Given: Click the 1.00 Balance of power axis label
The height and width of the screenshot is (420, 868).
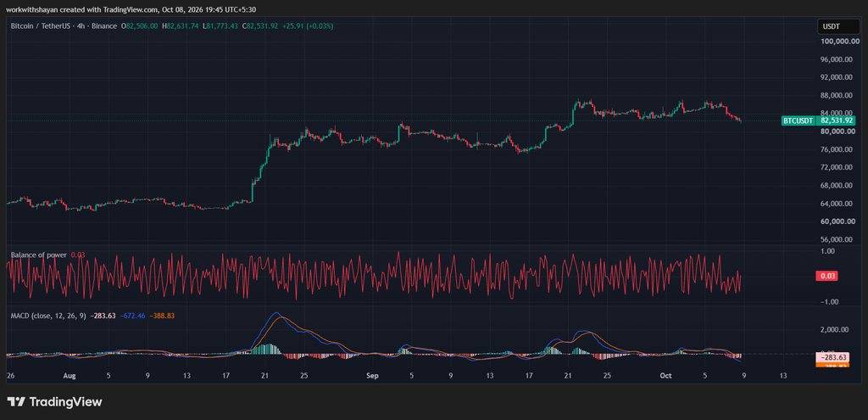Looking at the screenshot, I should pos(827,251).
